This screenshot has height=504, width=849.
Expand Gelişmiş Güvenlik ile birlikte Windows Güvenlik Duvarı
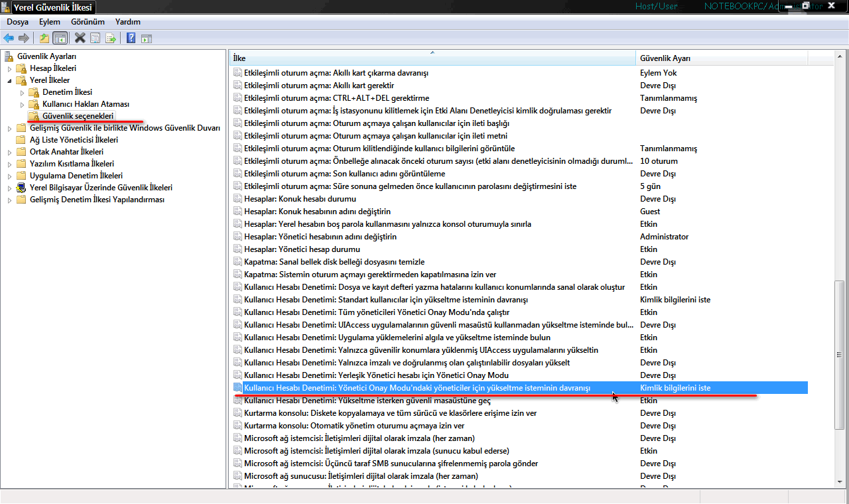click(x=9, y=128)
